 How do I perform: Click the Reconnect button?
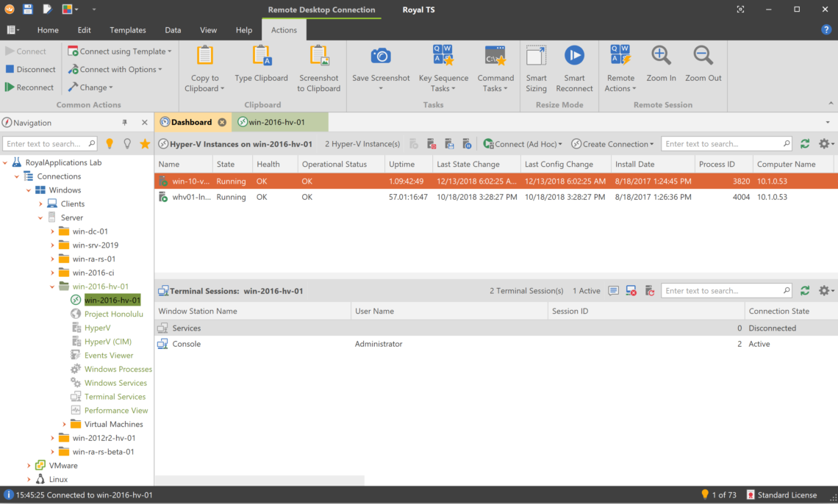pos(29,87)
